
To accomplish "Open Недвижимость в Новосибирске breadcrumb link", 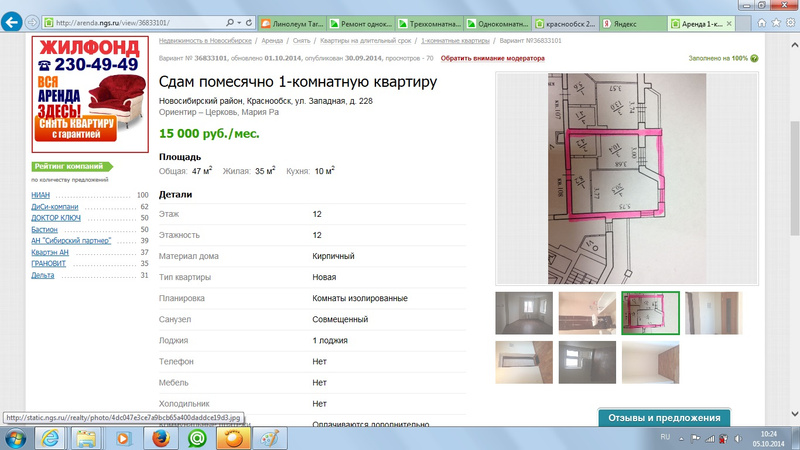I will (205, 41).
